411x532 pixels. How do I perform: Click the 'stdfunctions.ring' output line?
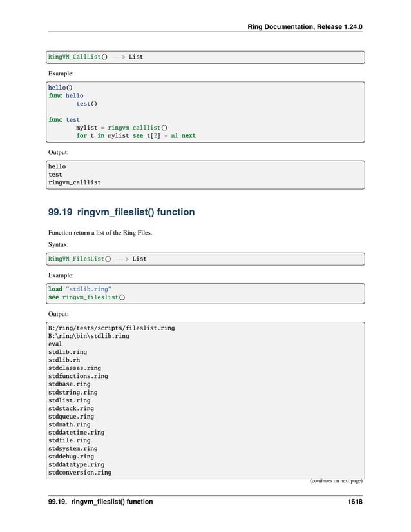point(78,376)
